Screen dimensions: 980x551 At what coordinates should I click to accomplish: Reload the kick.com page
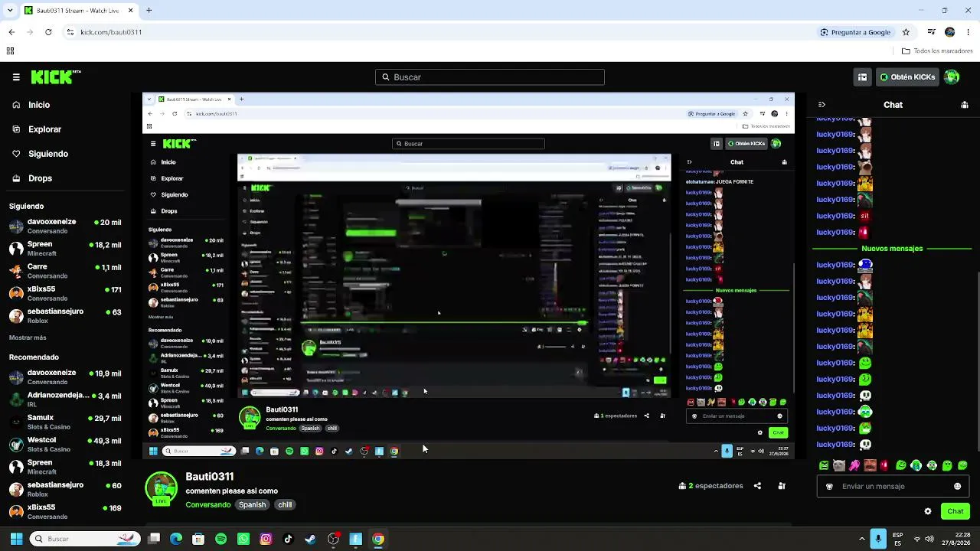(48, 32)
